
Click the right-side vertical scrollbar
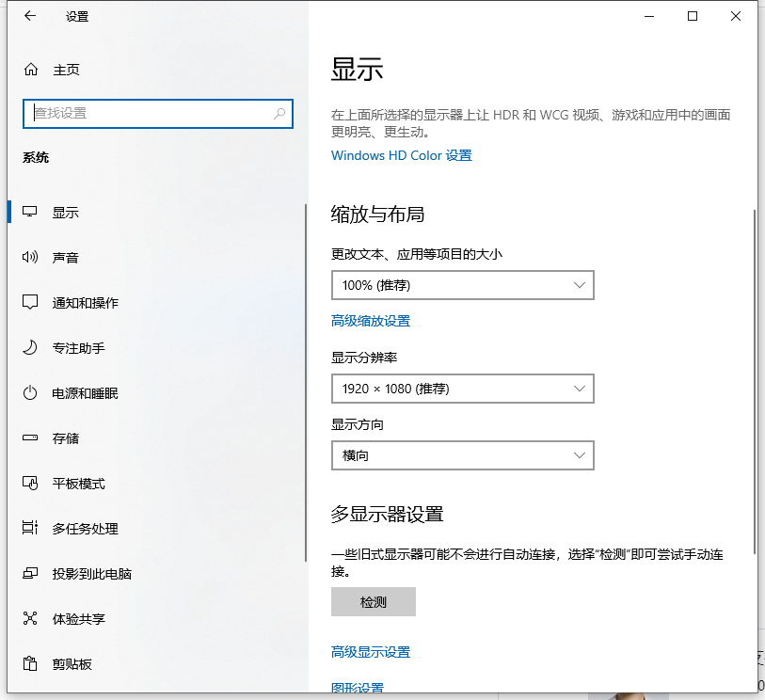(754, 376)
